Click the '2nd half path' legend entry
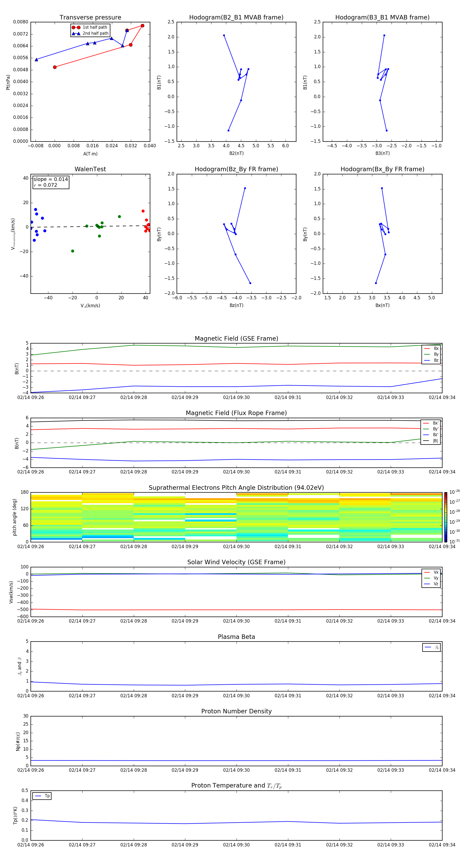This screenshot has width=473, height=868. pyautogui.click(x=90, y=33)
